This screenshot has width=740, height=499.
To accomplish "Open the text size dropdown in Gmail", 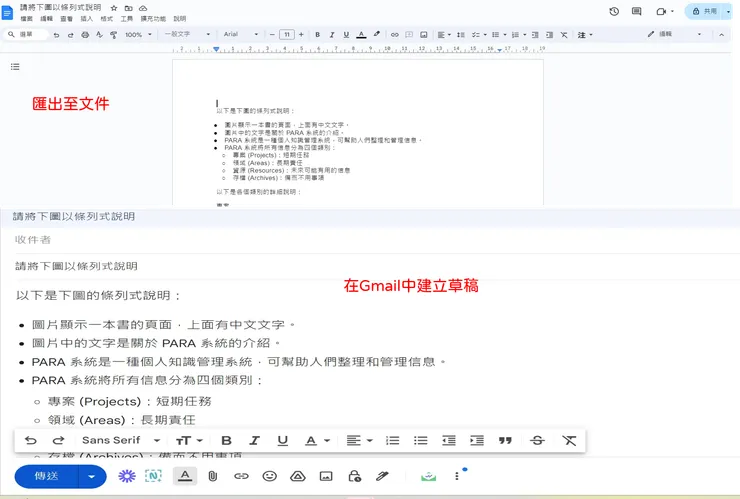I will click(x=189, y=440).
